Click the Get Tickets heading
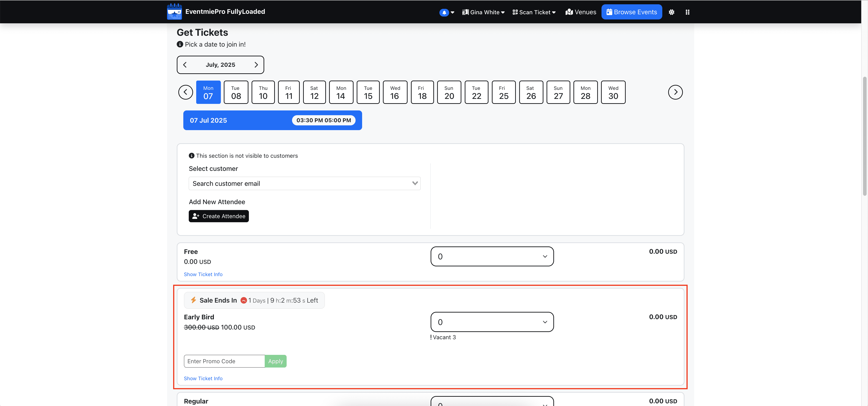The image size is (868, 406). click(x=203, y=32)
